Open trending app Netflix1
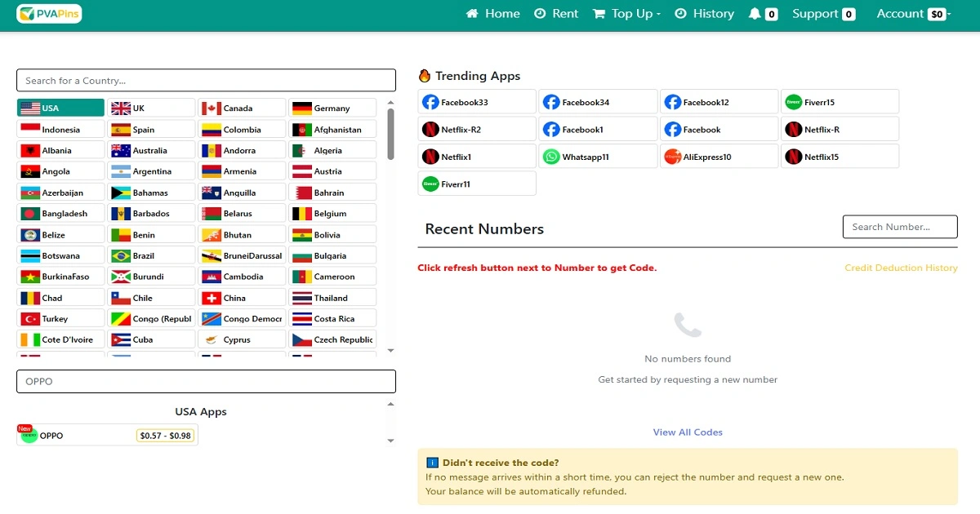The height and width of the screenshot is (514, 980). pos(477,157)
